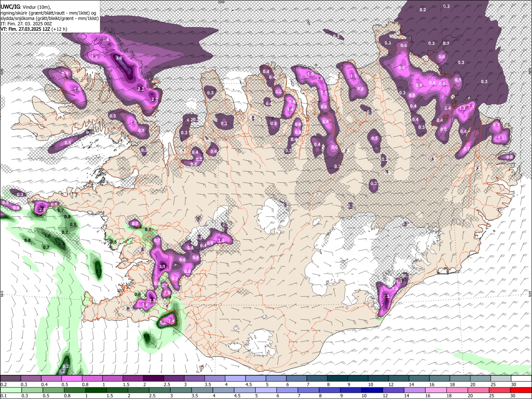Click the '14' label in the top legend row

pyautogui.click(x=411, y=384)
